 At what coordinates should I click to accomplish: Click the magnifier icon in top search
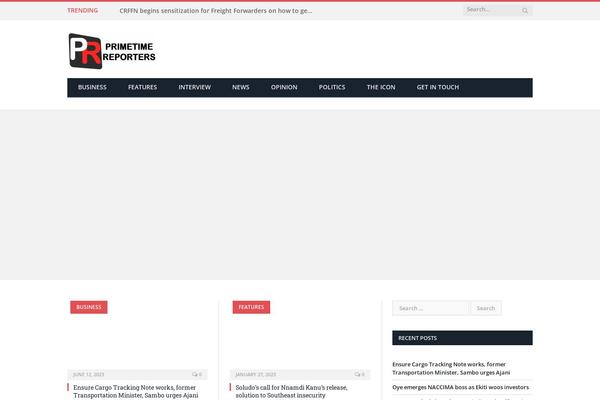pos(525,11)
